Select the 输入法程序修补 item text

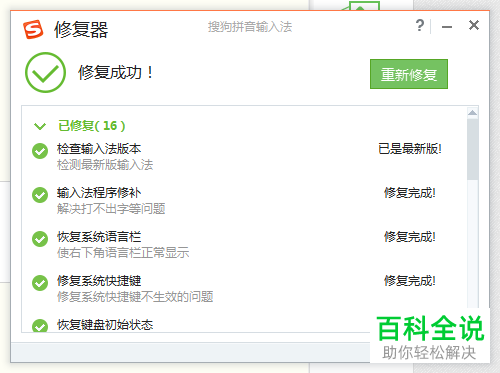99,193
